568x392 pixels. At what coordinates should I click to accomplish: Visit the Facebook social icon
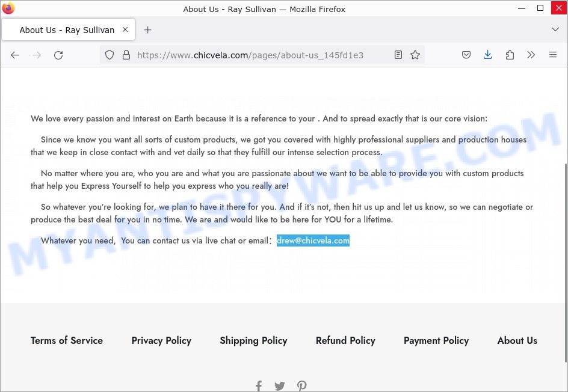(x=259, y=386)
